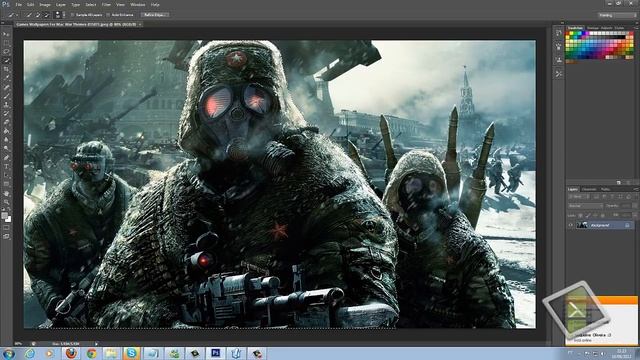The height and width of the screenshot is (360, 640).
Task: Open the fourth collapsed panel icon in dock
Action: coord(559,74)
